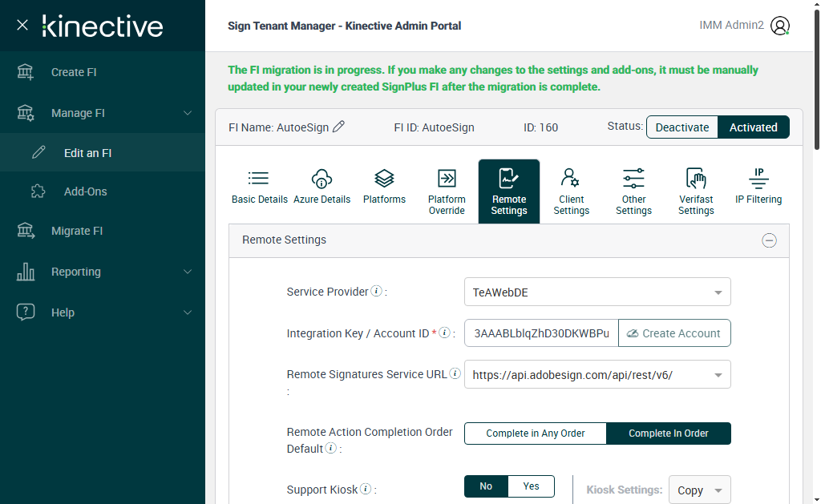Click the Manage FI bank gear icon
This screenshot has height=504, width=821.
pyautogui.click(x=25, y=112)
